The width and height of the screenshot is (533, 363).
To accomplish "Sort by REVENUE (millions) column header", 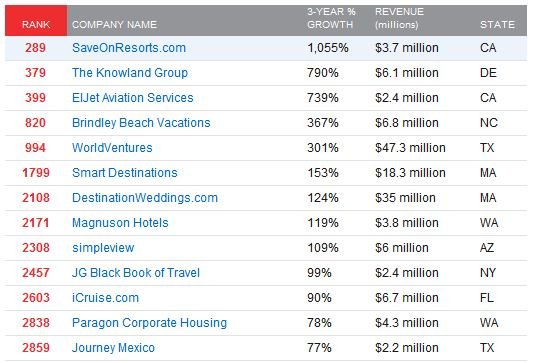I will point(399,18).
